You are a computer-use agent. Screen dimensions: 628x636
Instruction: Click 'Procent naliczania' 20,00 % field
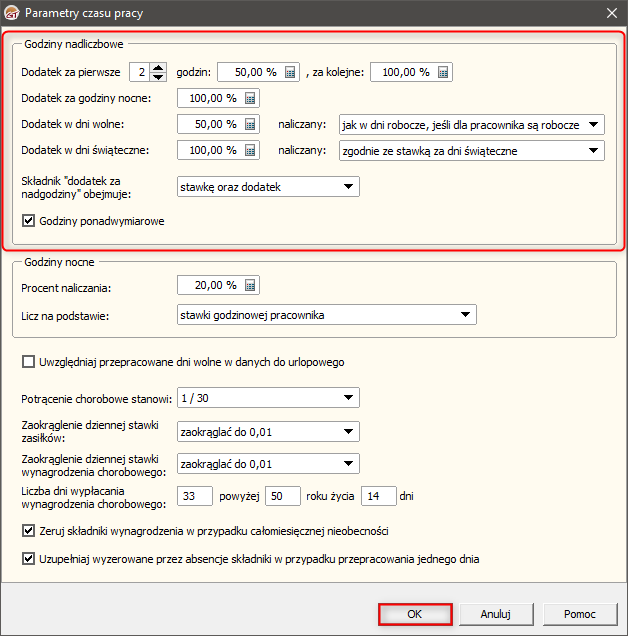(218, 285)
